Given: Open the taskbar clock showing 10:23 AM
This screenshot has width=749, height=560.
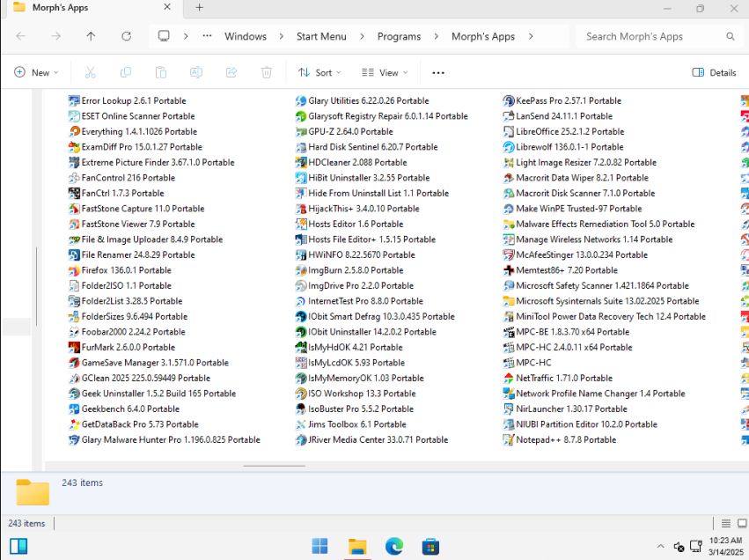Looking at the screenshot, I should point(725,546).
